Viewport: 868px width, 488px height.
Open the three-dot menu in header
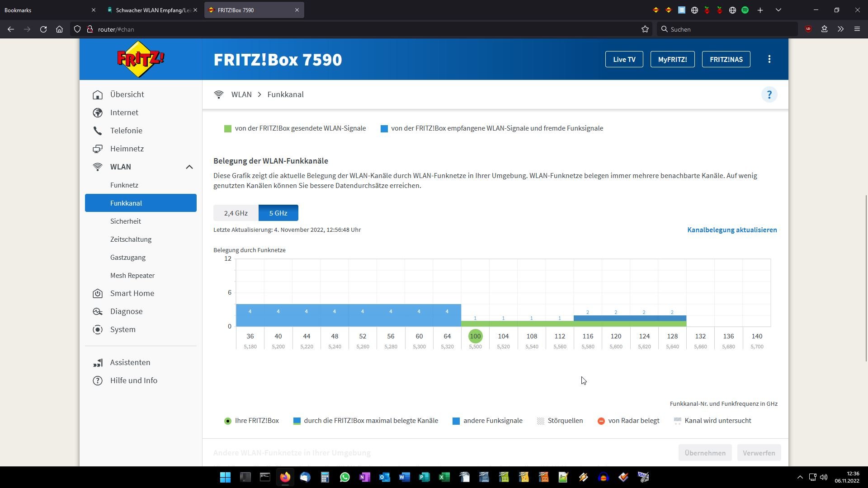[769, 59]
